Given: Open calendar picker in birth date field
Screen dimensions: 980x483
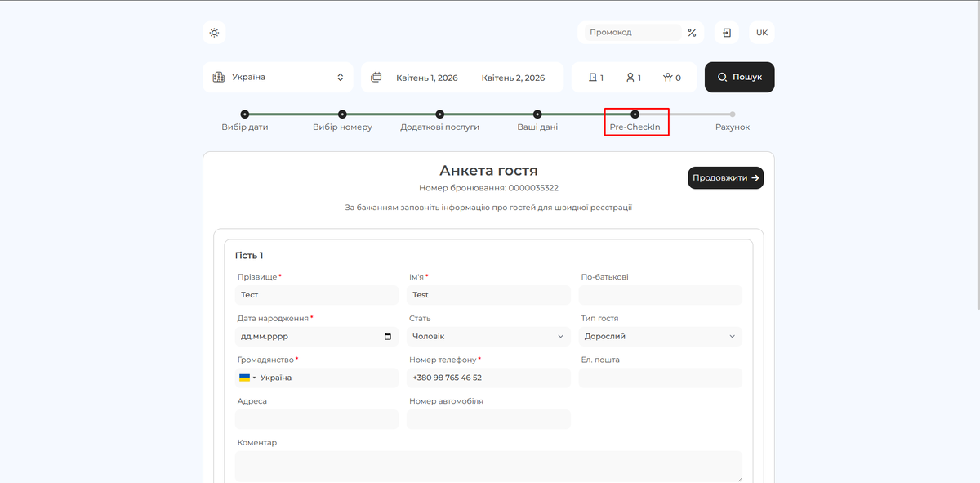Looking at the screenshot, I should [x=387, y=337].
